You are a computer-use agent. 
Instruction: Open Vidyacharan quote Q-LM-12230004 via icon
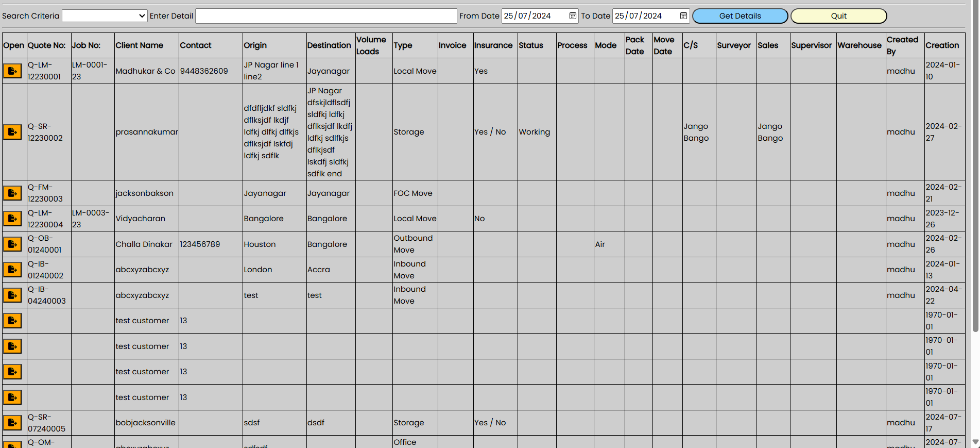pyautogui.click(x=12, y=219)
